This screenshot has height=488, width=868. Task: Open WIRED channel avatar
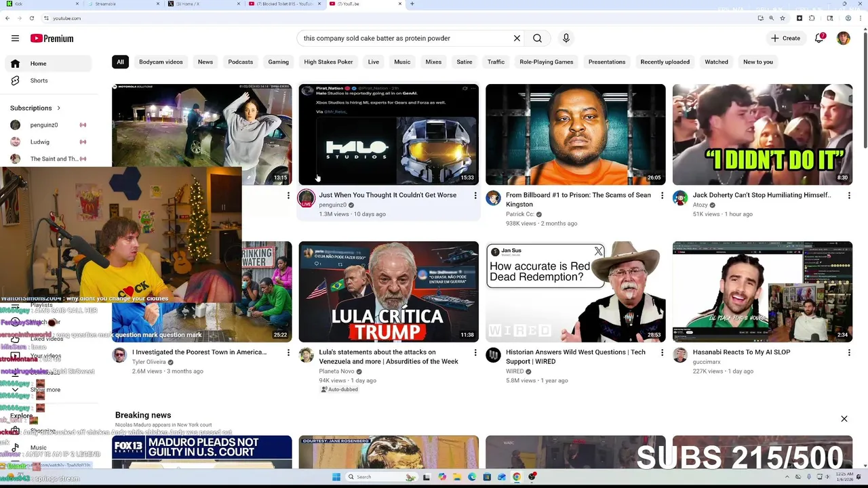tap(493, 355)
